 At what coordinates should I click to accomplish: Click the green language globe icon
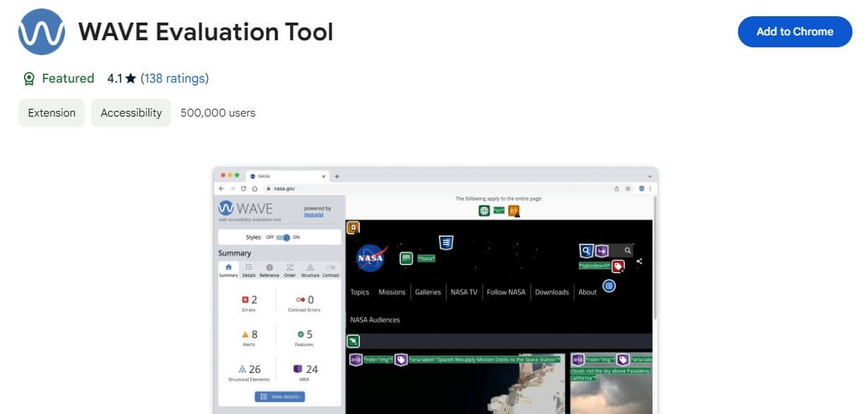[x=484, y=211]
